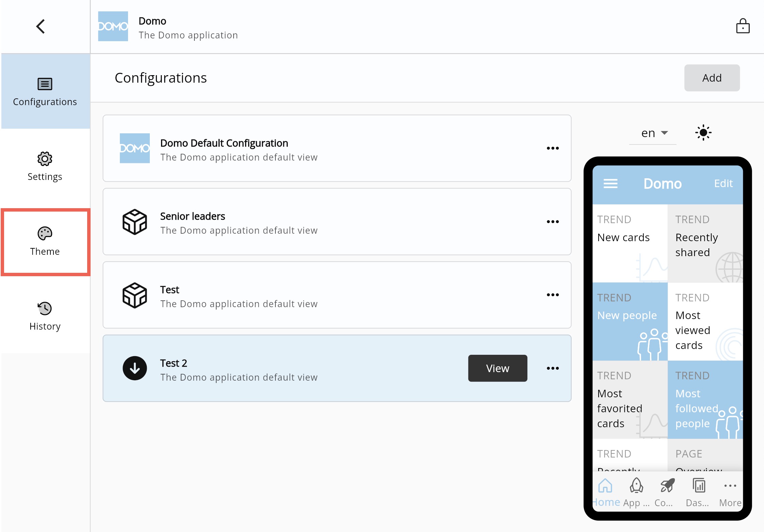Viewport: 764px width, 532px height.
Task: Open more options for Test
Action: tap(553, 295)
